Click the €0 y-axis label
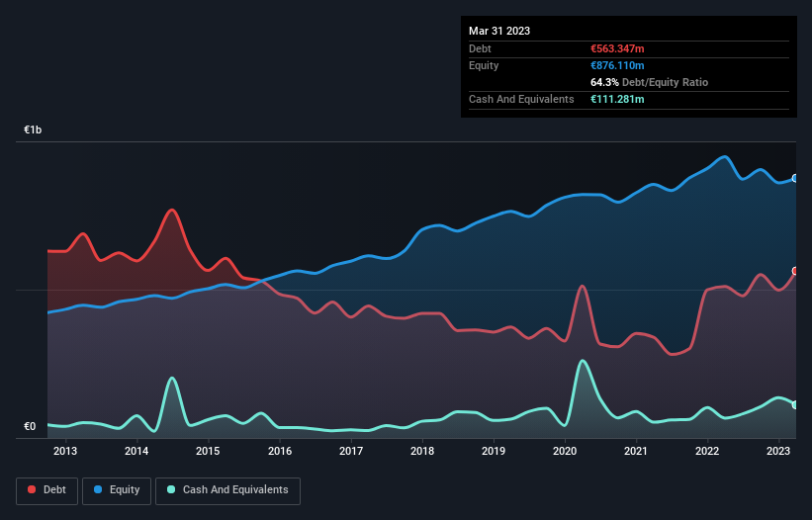The height and width of the screenshot is (520, 812). click(x=30, y=426)
